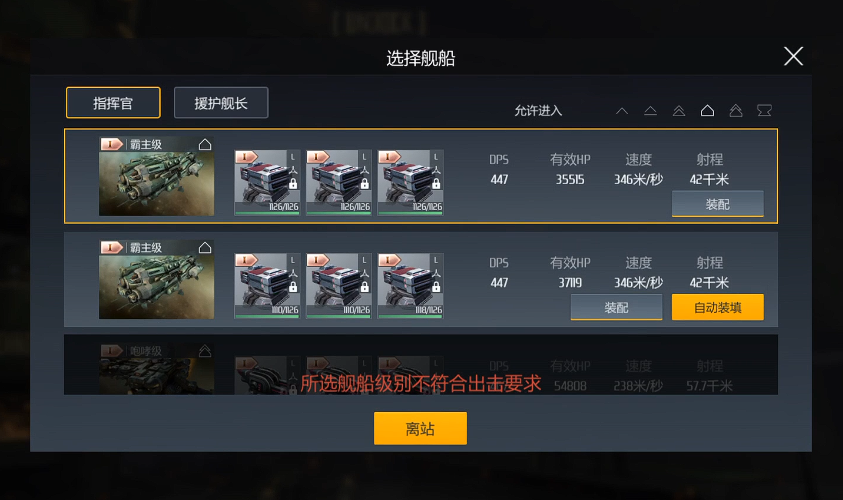Image resolution: width=843 pixels, height=500 pixels.
Task: Select the fifth ship class filter icon
Action: (736, 111)
